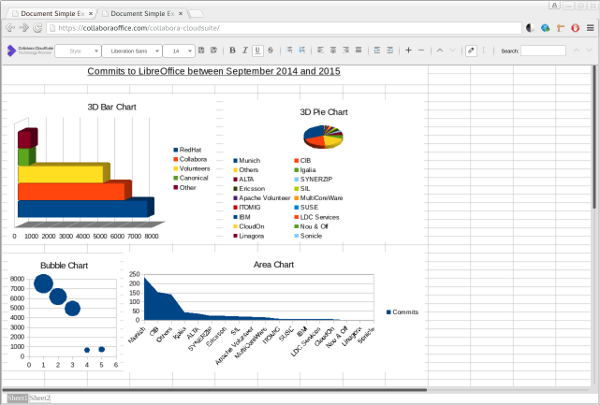Center the text horizontally
Screen dimensions: 600x405
coord(333,50)
